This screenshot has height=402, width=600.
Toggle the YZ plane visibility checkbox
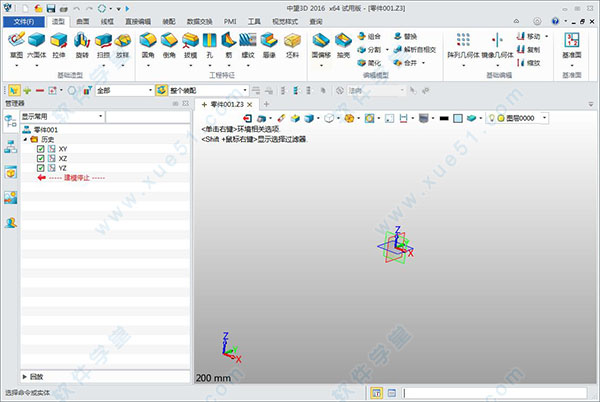point(40,168)
